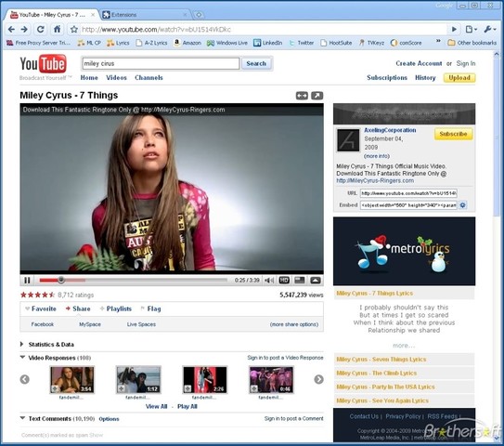
Task: Open the HootSuite bookmark
Action: coord(336,43)
